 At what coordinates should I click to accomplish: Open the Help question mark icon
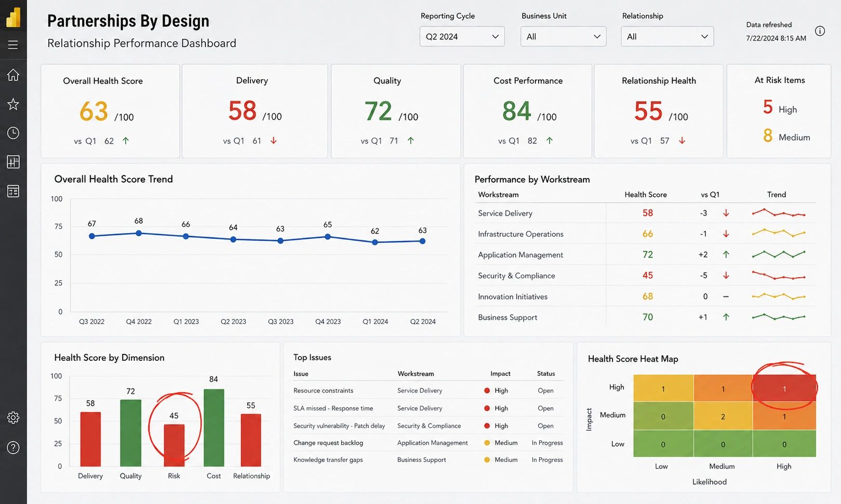(x=13, y=447)
